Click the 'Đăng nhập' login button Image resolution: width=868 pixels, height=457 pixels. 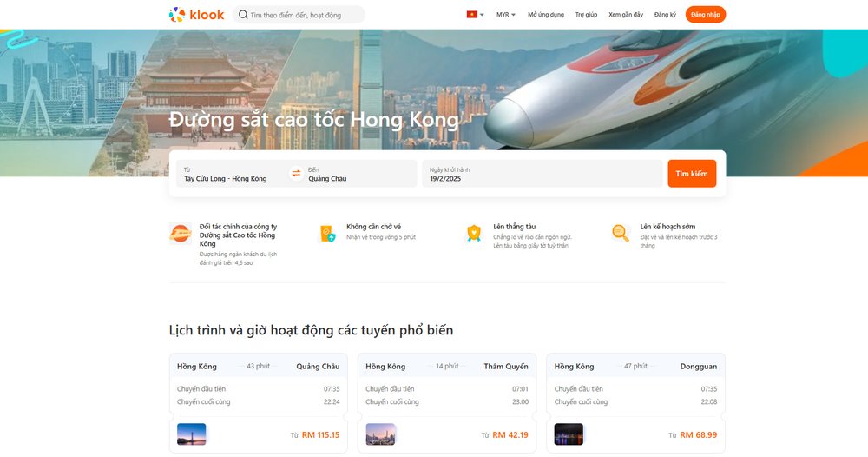705,15
